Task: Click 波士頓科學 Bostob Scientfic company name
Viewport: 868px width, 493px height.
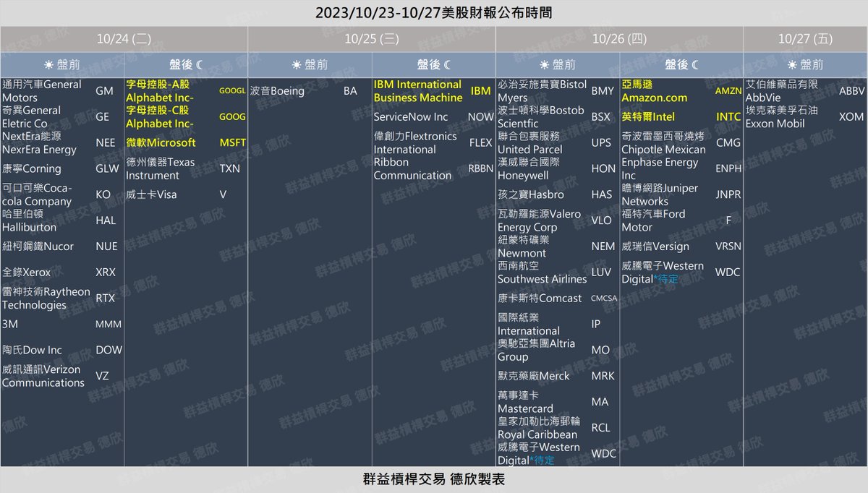Action: point(540,117)
